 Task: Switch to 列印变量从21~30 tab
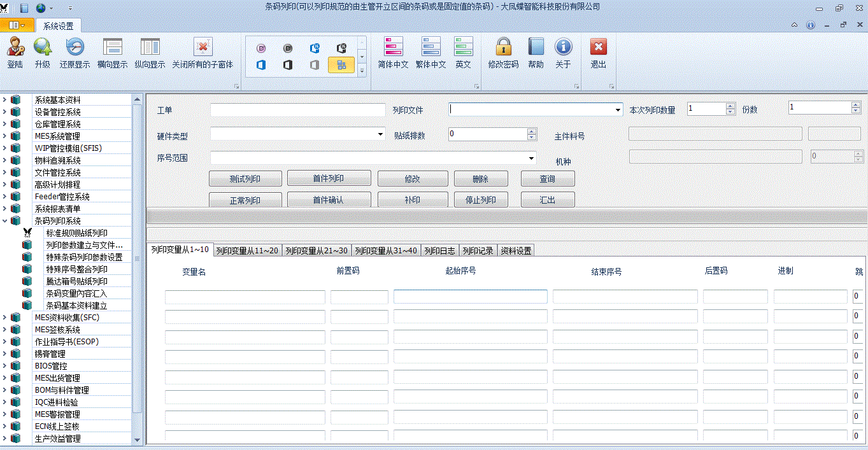(317, 251)
